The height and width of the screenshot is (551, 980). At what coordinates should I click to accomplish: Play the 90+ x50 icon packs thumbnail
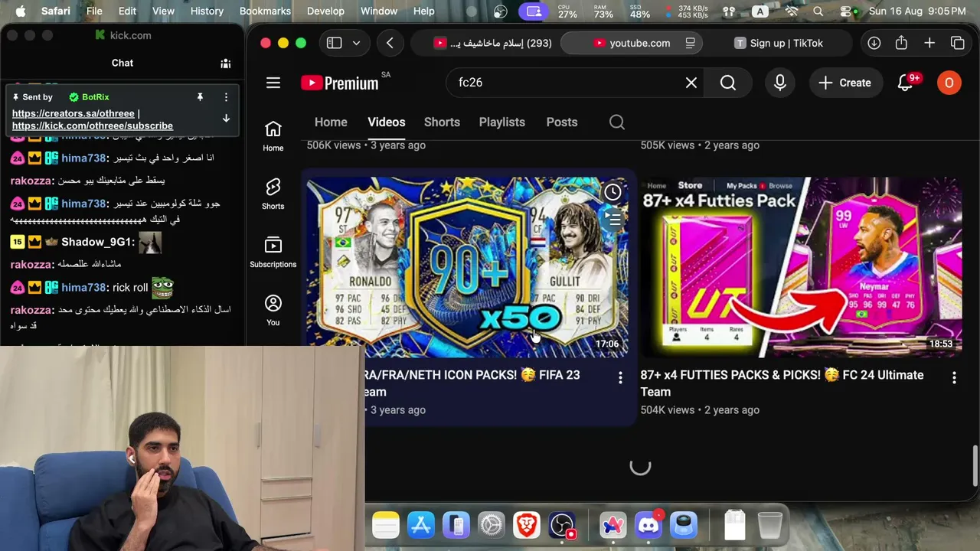click(467, 267)
